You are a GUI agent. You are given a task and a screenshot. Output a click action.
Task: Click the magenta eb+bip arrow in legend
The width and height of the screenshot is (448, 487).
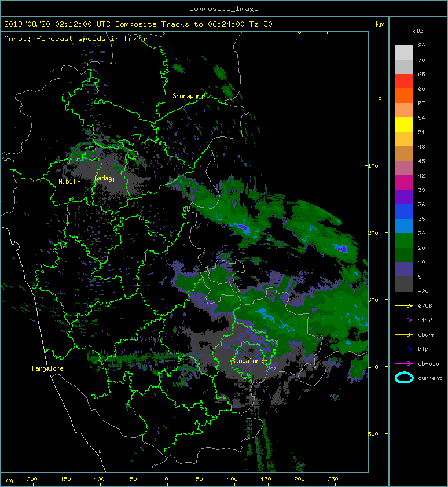coord(404,364)
